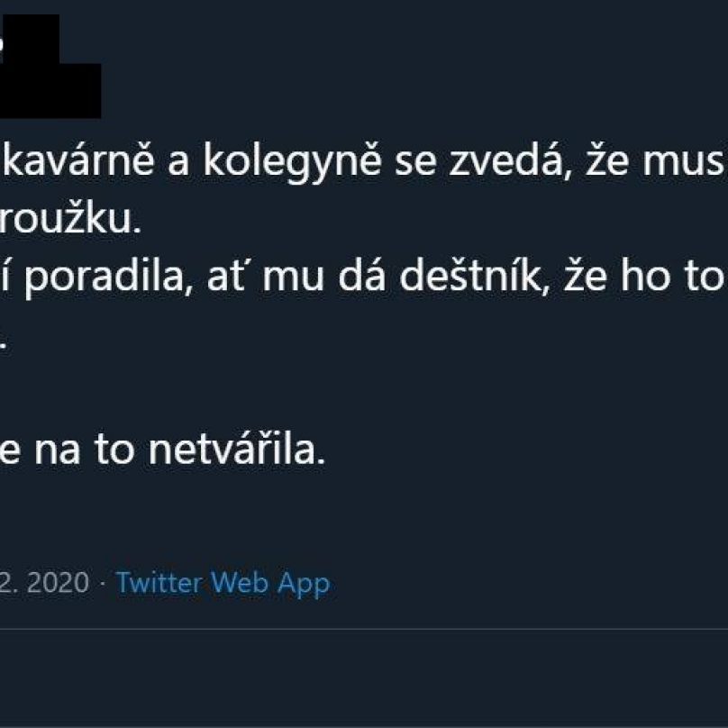Click the words "na to" in the last line
This screenshot has width=728, height=728.
pos(85,450)
